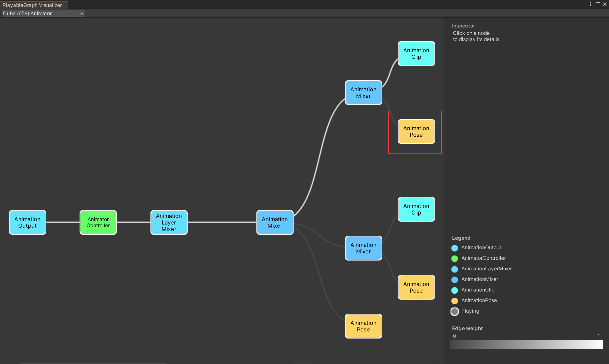Click the AnimationLayerMixer legend dot
Screen dimensions: 609x364
(455, 269)
